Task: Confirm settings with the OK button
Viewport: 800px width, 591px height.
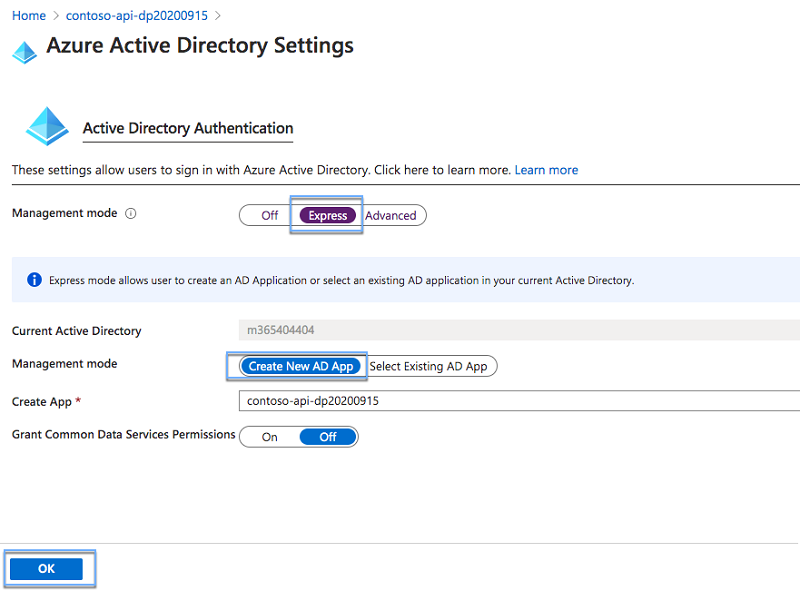Action: [47, 568]
